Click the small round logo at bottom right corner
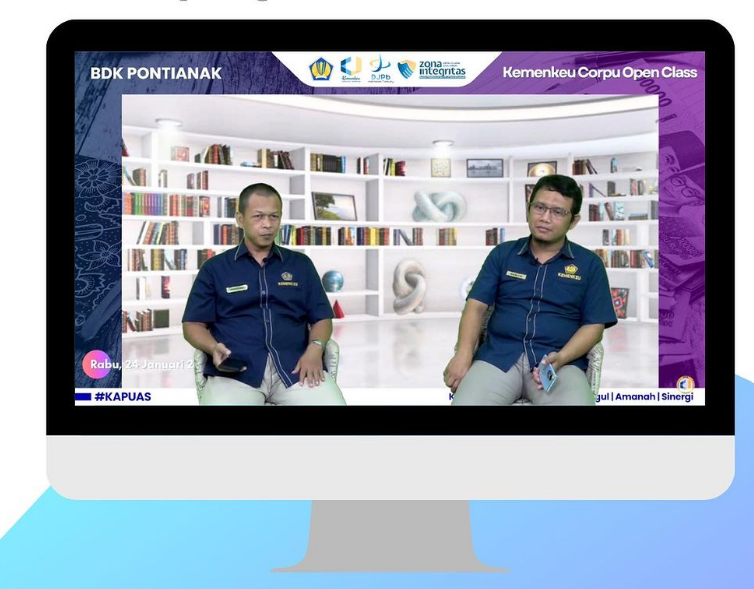 [x=685, y=384]
